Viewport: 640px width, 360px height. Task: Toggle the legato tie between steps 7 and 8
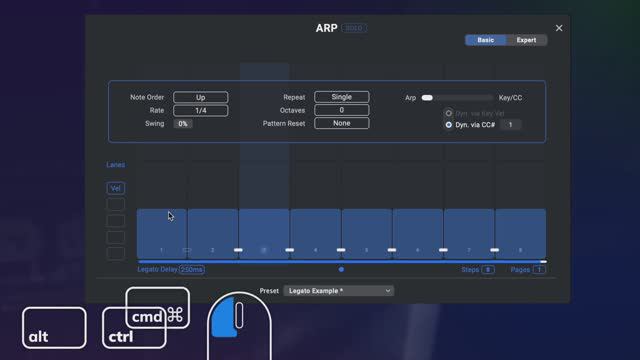(x=494, y=250)
